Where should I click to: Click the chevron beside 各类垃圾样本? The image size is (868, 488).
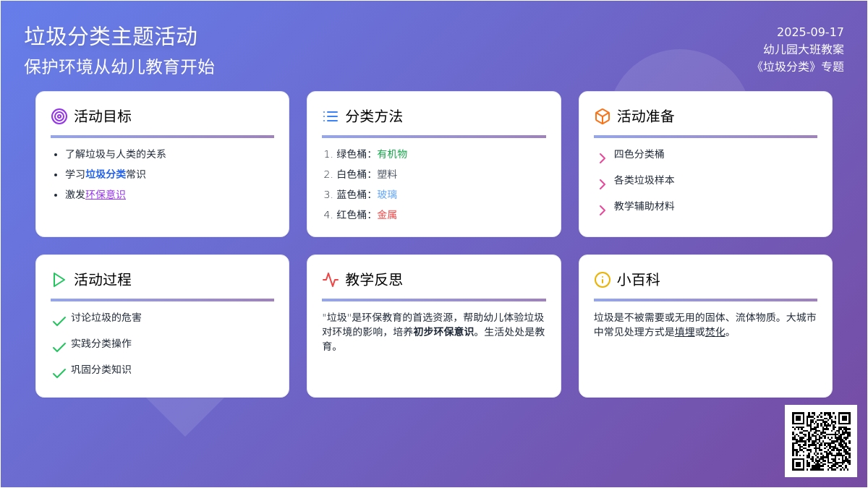coord(602,184)
